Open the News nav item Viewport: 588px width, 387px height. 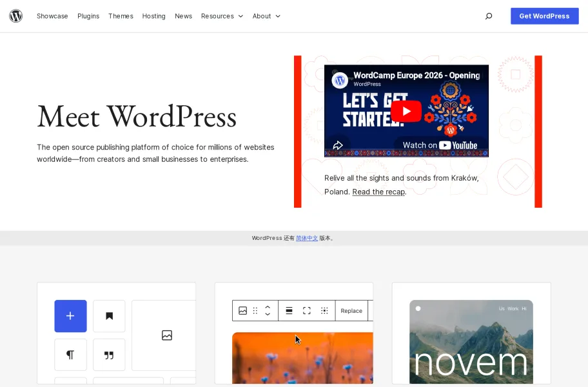[183, 16]
